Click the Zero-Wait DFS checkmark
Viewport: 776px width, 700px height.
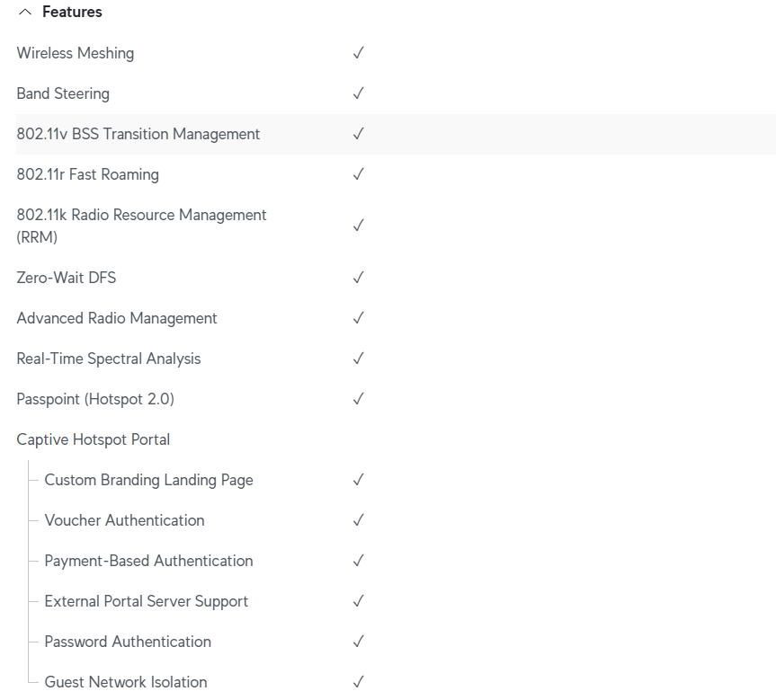coord(358,278)
